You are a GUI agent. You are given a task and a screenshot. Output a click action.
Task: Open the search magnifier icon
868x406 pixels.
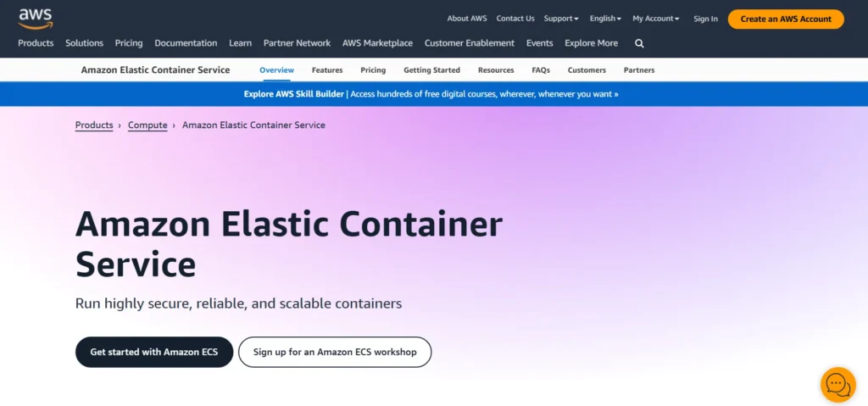[x=639, y=43]
